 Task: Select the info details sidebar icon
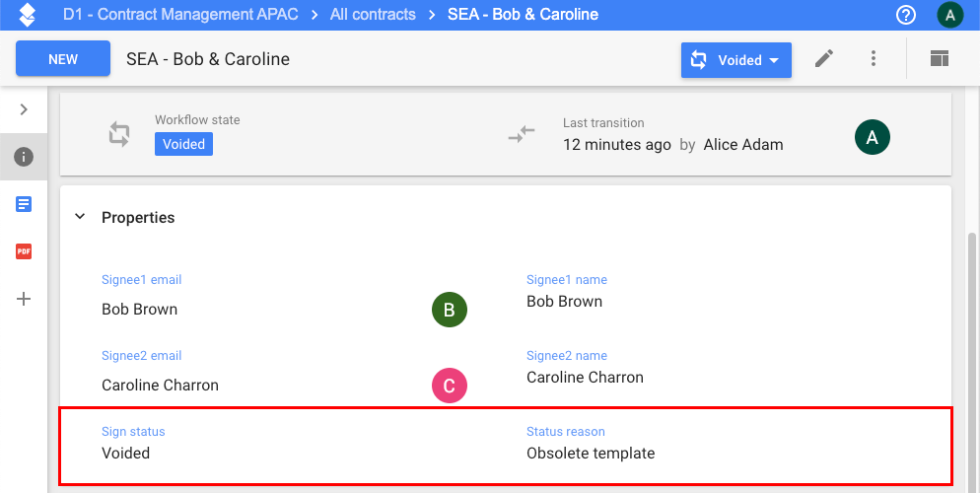[x=24, y=157]
